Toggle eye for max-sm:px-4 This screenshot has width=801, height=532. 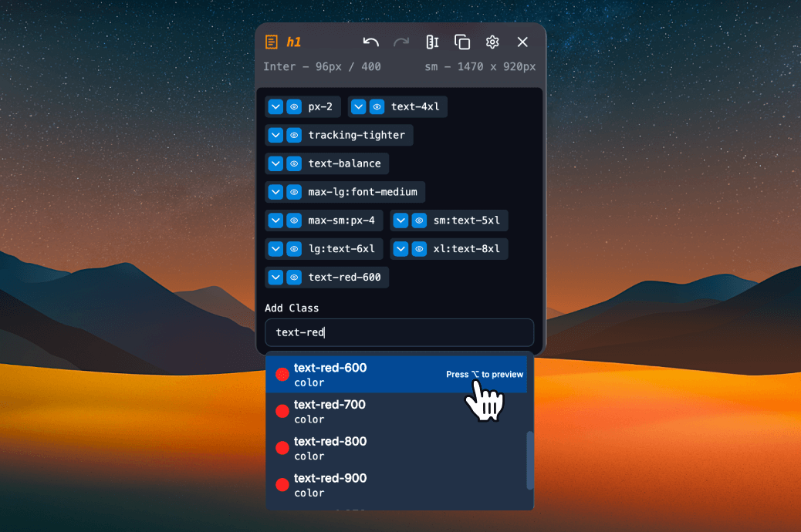294,221
